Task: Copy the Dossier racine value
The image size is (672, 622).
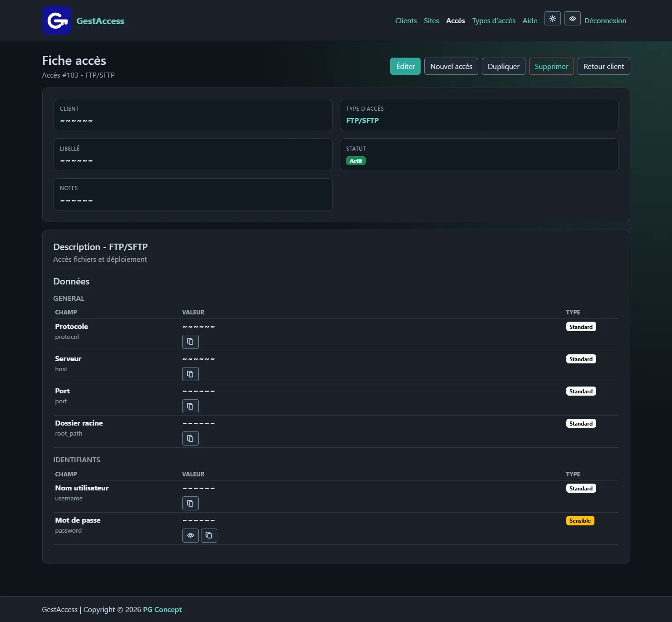Action: 191,438
